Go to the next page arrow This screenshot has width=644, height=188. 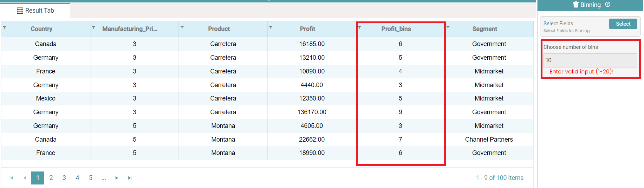[x=117, y=178]
